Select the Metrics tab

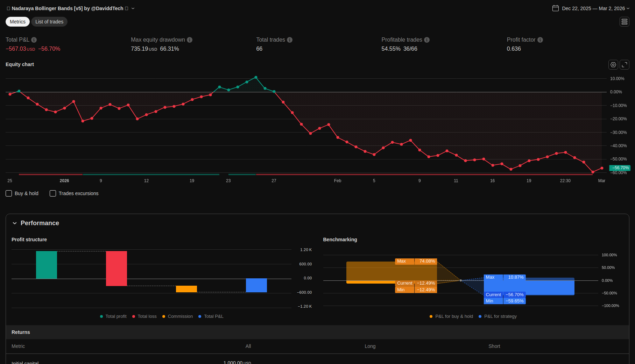coord(17,22)
